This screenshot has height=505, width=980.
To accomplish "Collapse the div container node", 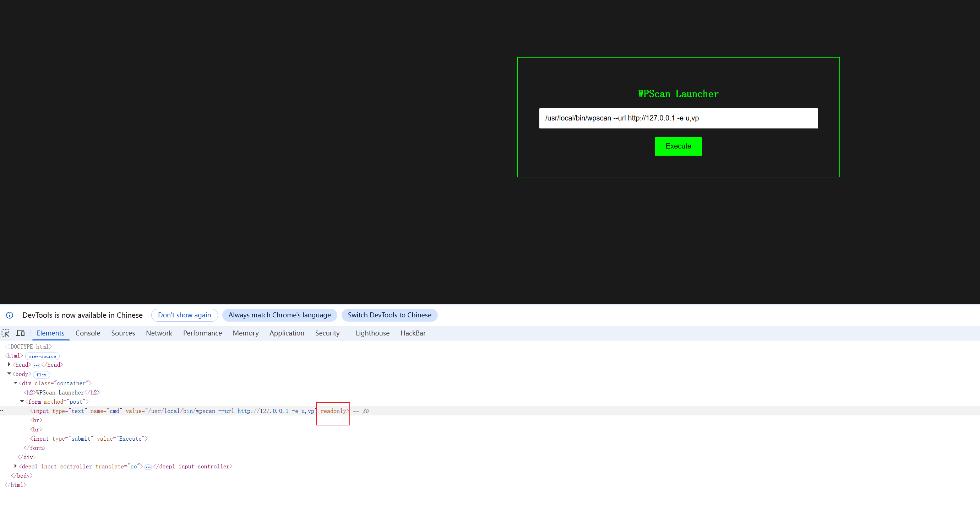I will pyautogui.click(x=16, y=383).
